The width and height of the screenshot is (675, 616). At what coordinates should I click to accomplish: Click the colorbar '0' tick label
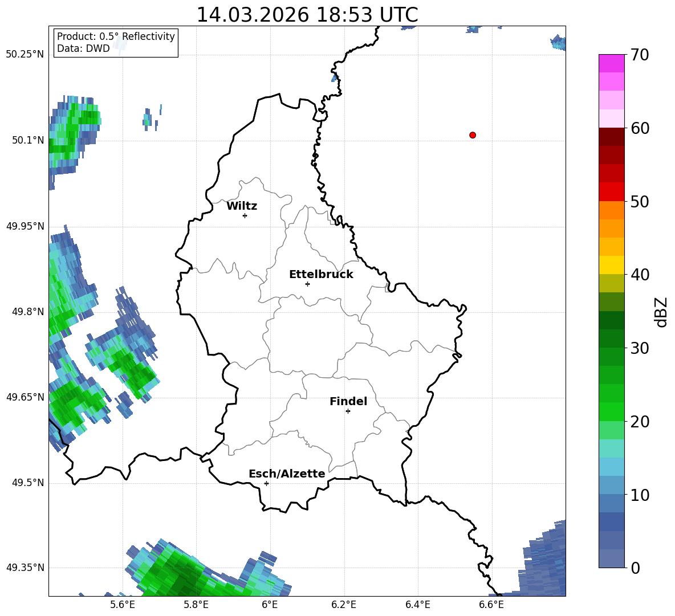(x=635, y=568)
